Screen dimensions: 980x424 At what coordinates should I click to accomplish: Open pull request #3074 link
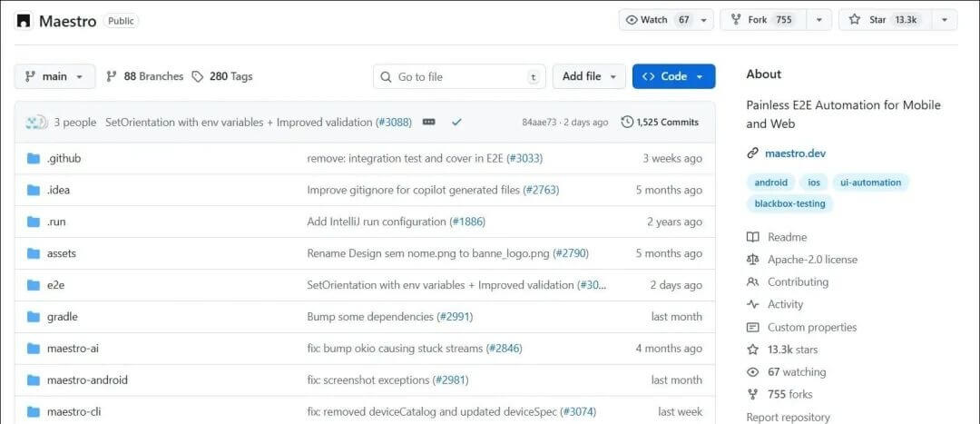[x=578, y=412]
